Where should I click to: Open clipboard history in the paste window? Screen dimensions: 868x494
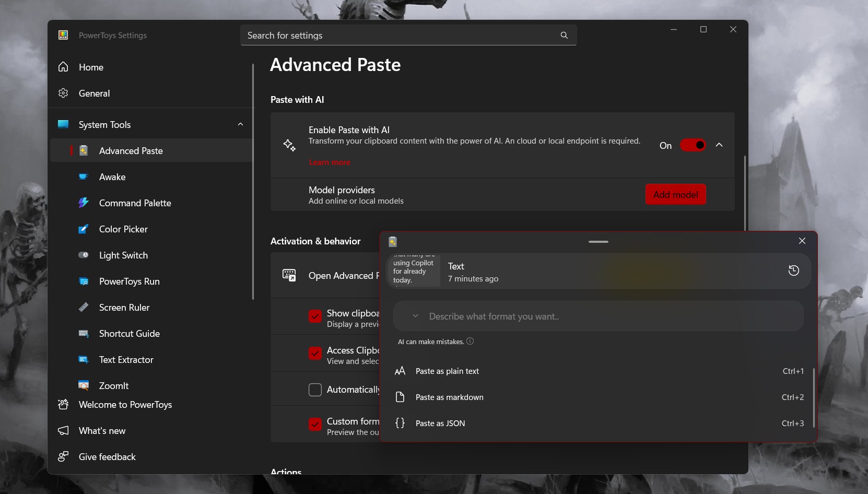coord(794,270)
